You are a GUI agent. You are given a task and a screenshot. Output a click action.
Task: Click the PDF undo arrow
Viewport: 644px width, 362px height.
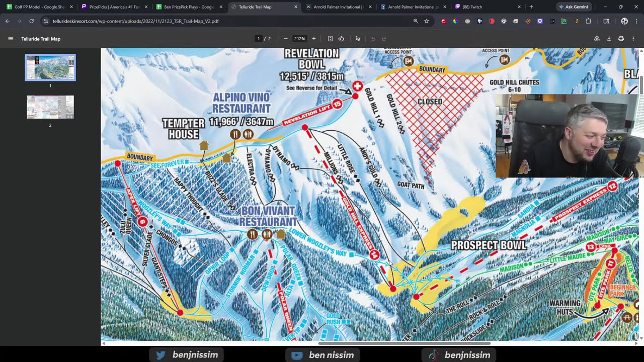[x=373, y=39]
